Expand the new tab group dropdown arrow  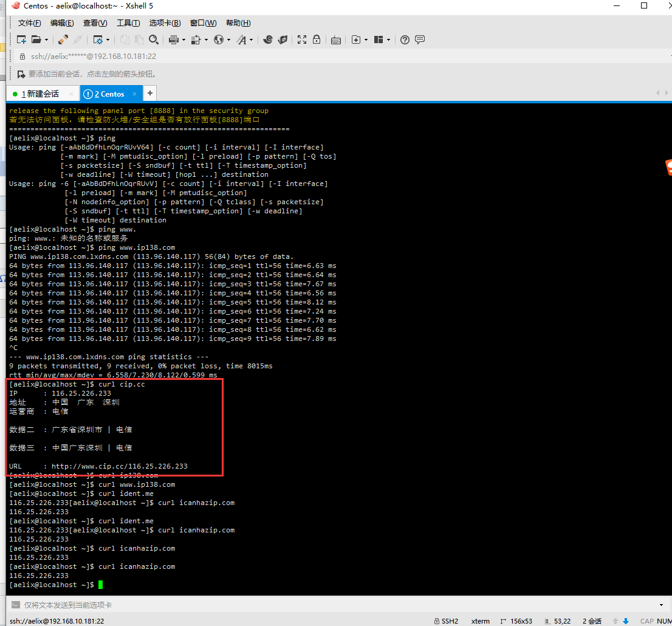[x=366, y=40]
